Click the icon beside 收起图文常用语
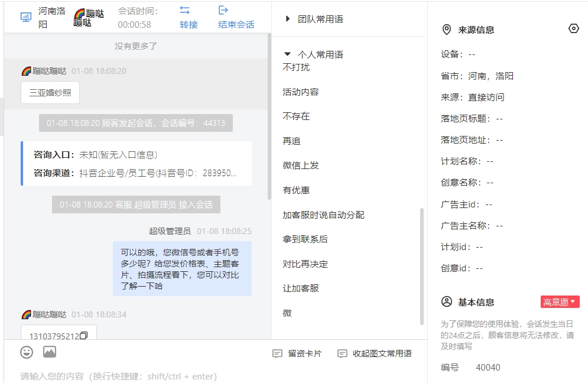 [x=342, y=353]
